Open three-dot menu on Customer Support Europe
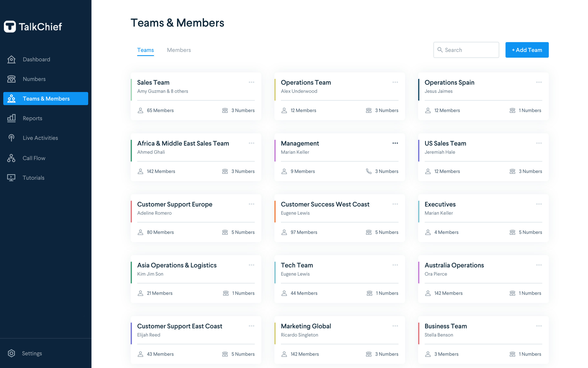Image resolution: width=588 pixels, height=368 pixels. (x=252, y=204)
